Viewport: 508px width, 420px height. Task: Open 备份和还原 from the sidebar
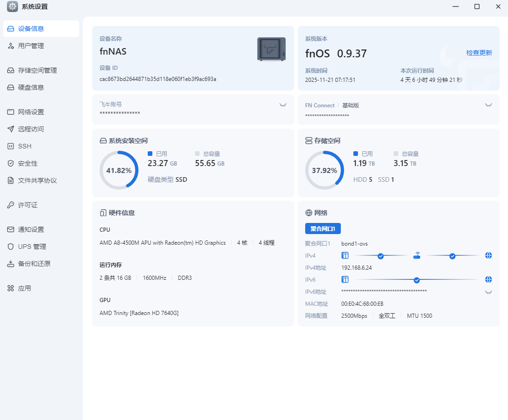(34, 264)
